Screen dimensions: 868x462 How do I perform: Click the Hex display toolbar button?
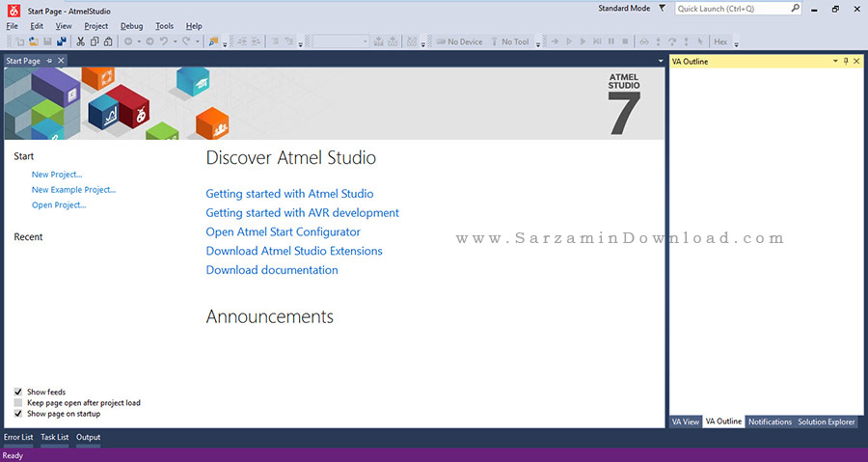coord(720,41)
